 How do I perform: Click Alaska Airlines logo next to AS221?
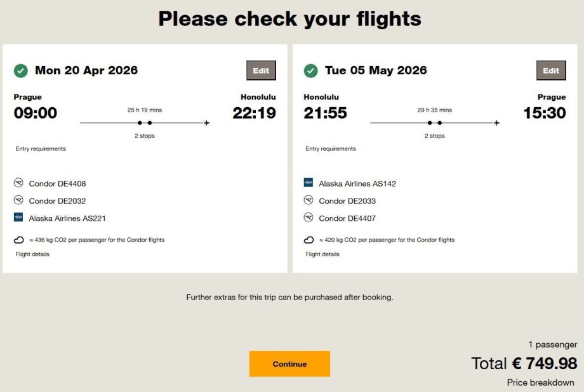pyautogui.click(x=18, y=218)
